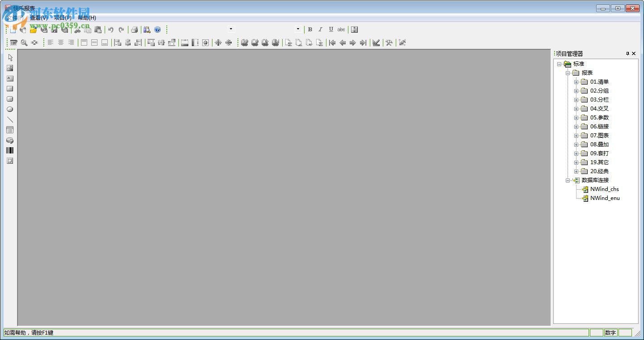Image resolution: width=644 pixels, height=340 pixels.
Task: Align text right
Action: coord(71,42)
